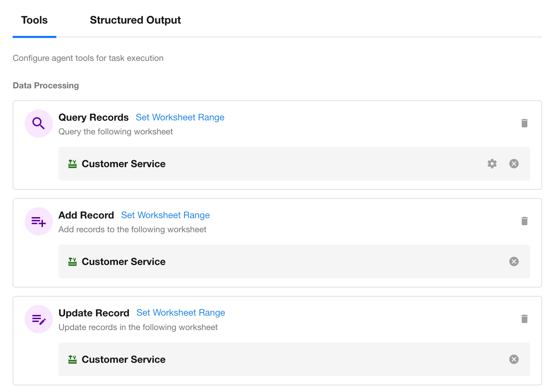Set Worksheet Range for Update Record
Screen dimensions: 552x392
pos(181,313)
